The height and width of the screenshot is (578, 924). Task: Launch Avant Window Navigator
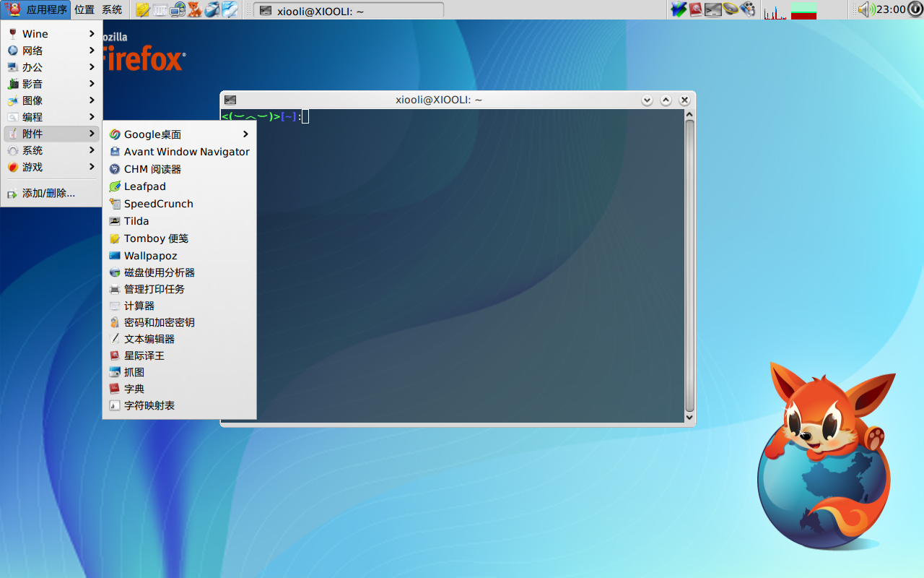(x=180, y=152)
